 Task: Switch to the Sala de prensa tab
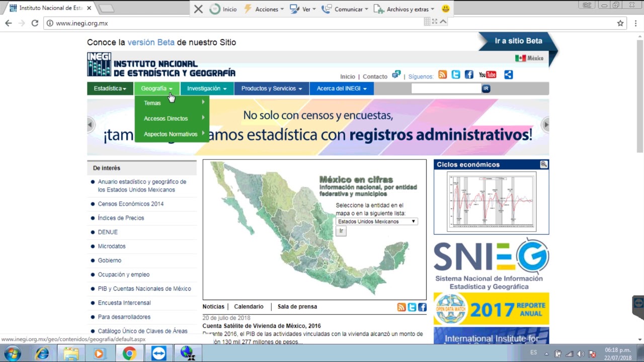297,307
